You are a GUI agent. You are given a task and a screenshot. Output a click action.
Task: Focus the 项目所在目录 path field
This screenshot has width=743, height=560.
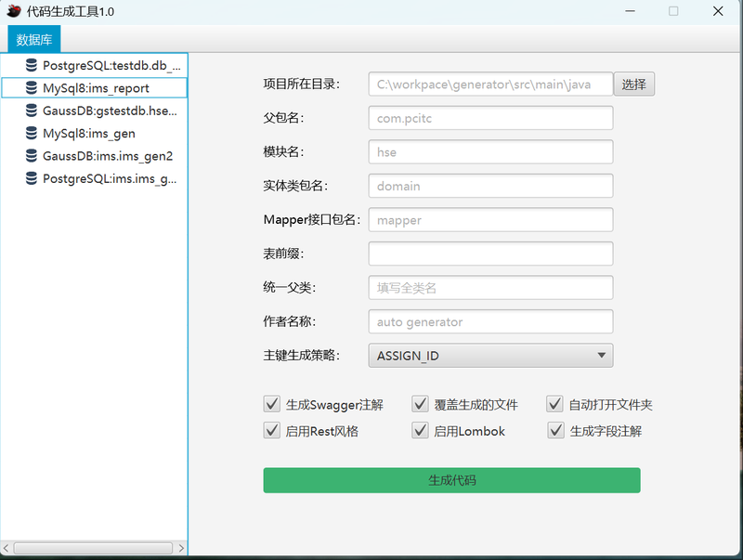click(490, 85)
